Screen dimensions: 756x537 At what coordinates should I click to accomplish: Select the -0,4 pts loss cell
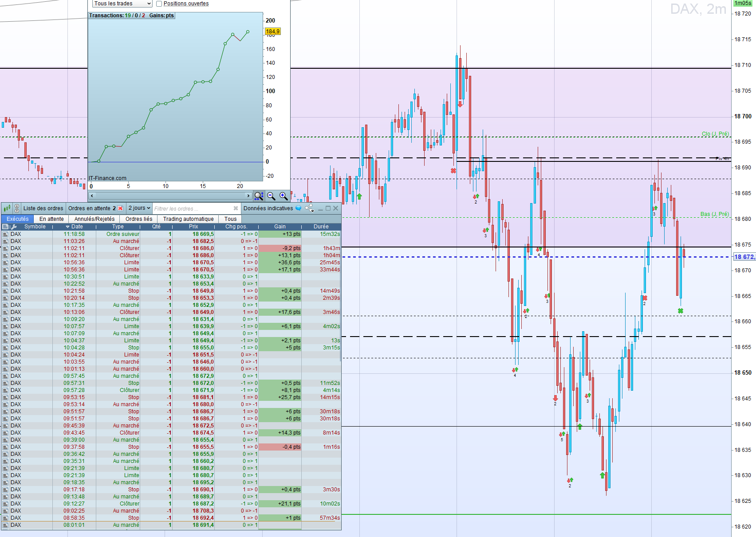click(x=280, y=447)
